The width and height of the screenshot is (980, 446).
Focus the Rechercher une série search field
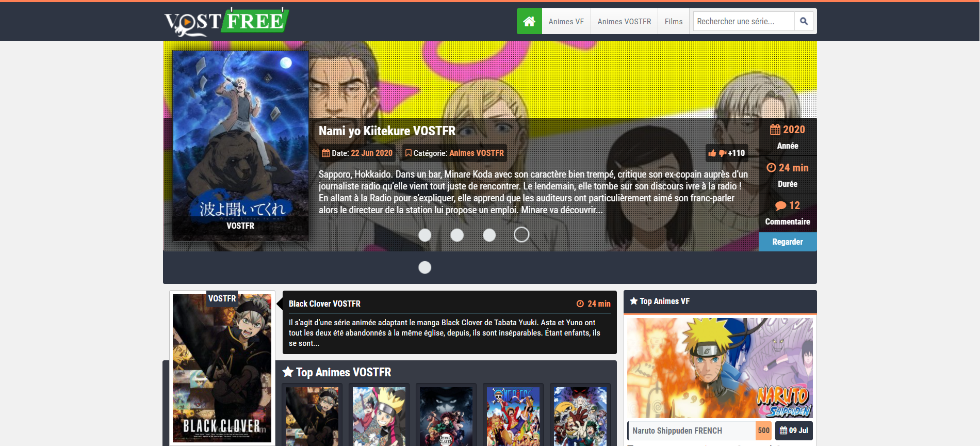tap(744, 21)
